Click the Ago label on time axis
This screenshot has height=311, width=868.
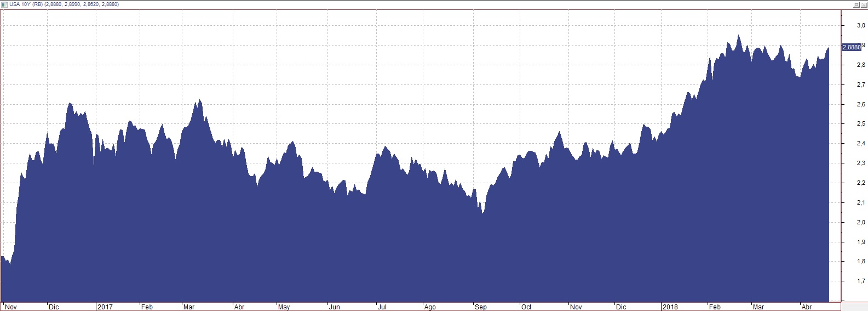[430, 307]
